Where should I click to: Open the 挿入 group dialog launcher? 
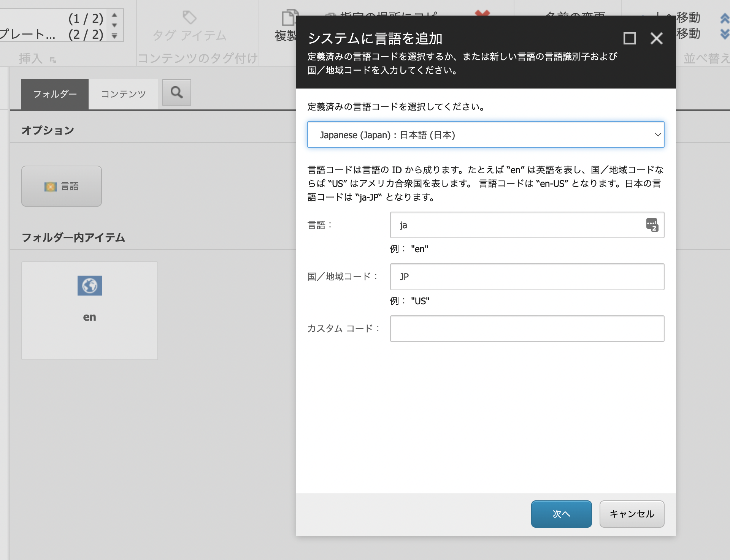[53, 60]
